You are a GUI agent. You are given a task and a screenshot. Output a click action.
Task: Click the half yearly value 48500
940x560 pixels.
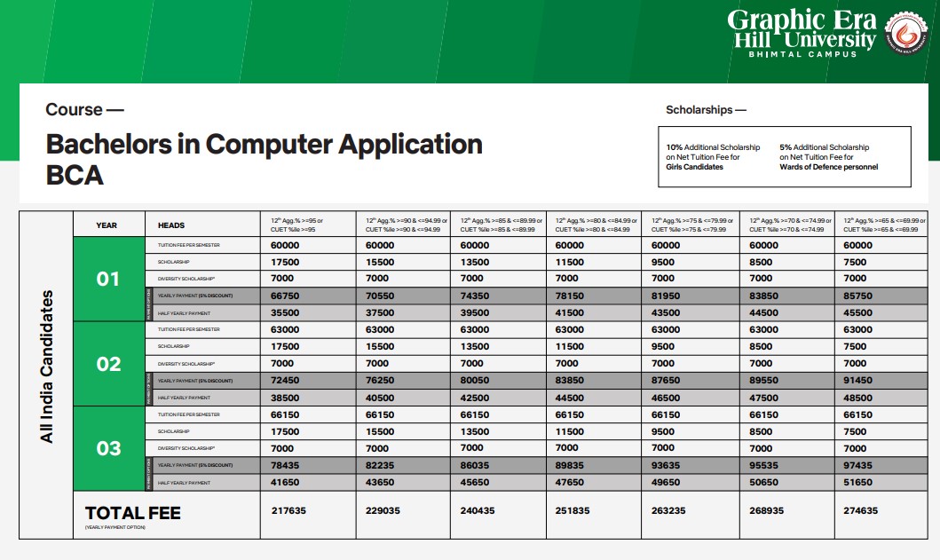(x=857, y=398)
